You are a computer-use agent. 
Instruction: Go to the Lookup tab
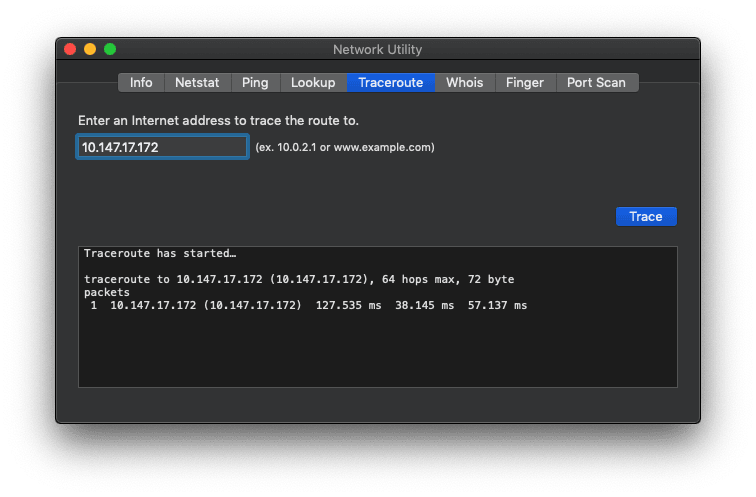[313, 82]
